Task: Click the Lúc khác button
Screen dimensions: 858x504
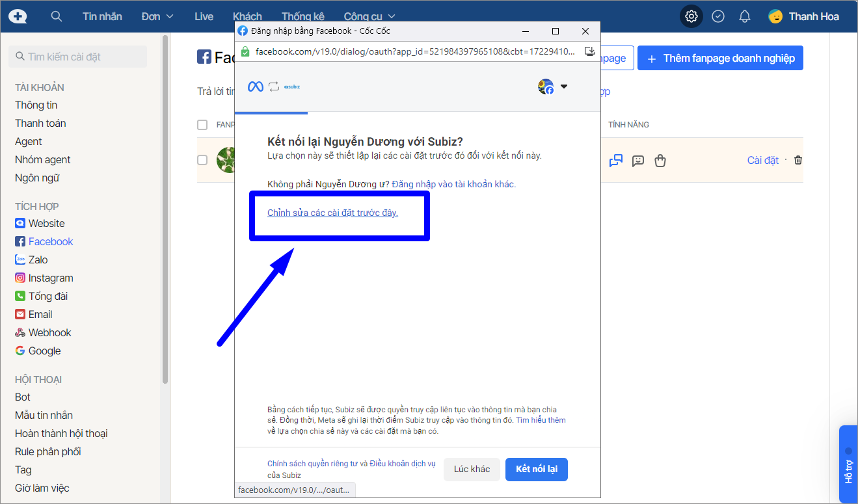Action: point(472,469)
